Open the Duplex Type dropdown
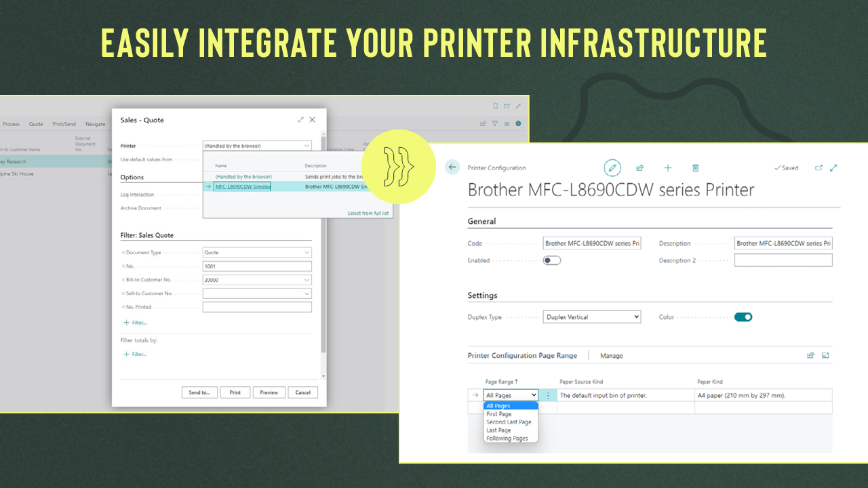 (592, 317)
